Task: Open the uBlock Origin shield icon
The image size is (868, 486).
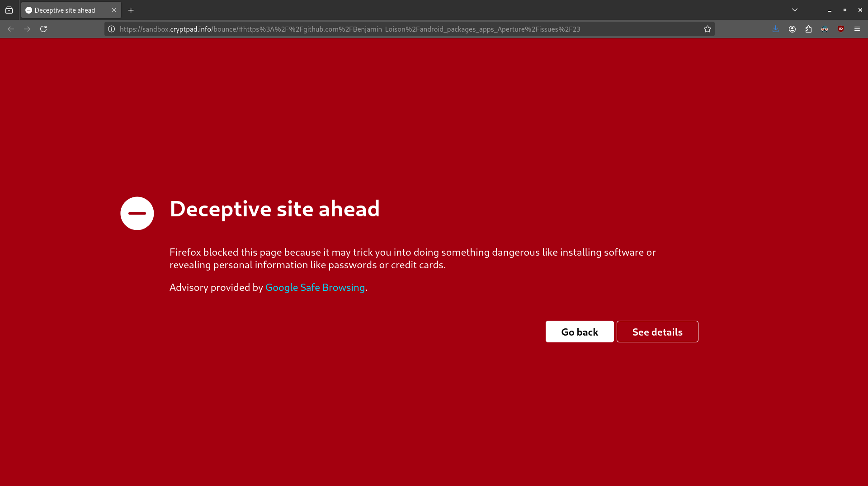Action: (841, 29)
